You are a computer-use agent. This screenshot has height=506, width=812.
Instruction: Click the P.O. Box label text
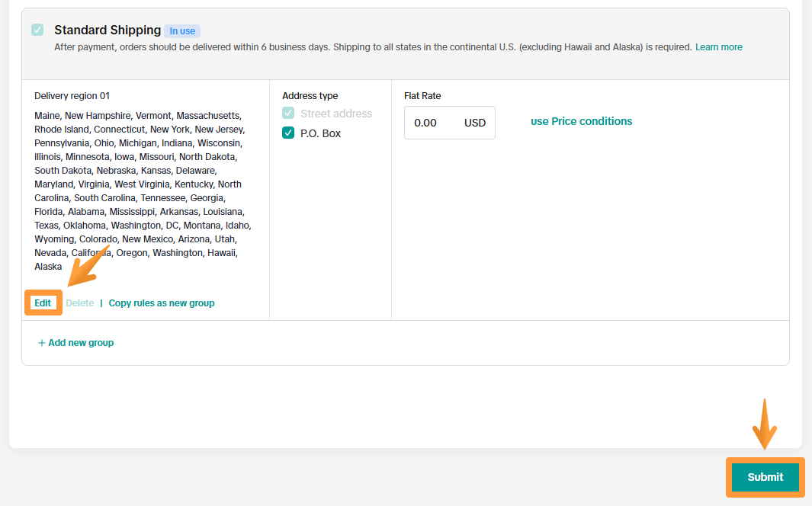320,133
